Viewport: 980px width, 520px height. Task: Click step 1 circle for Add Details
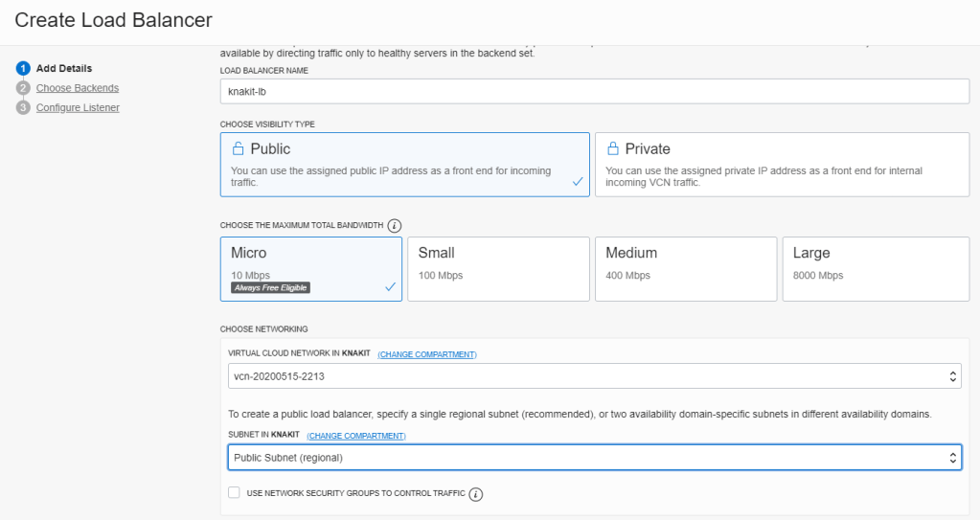click(x=22, y=68)
